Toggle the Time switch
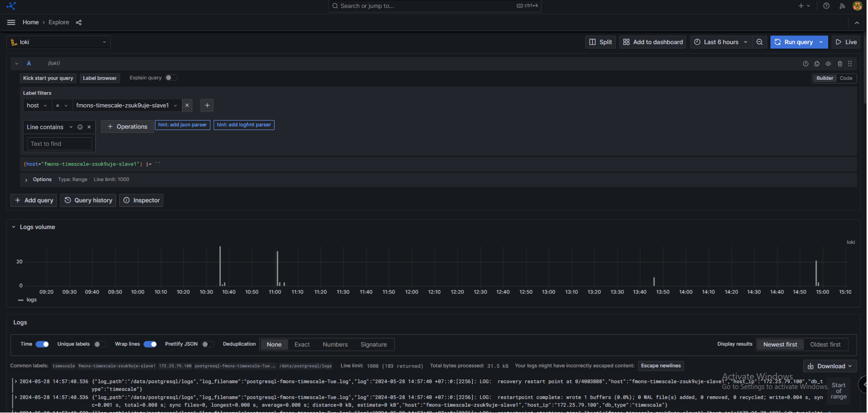868x413 pixels. pos(42,344)
